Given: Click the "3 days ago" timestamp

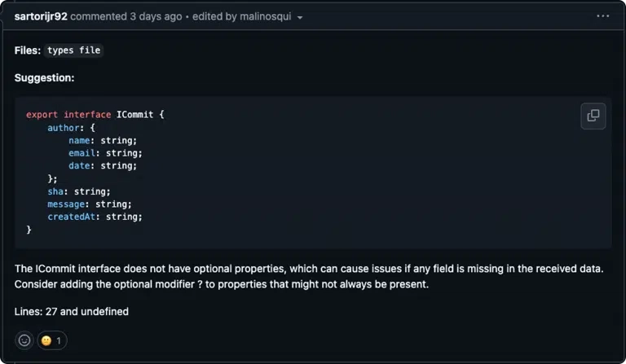Looking at the screenshot, I should (x=156, y=16).
